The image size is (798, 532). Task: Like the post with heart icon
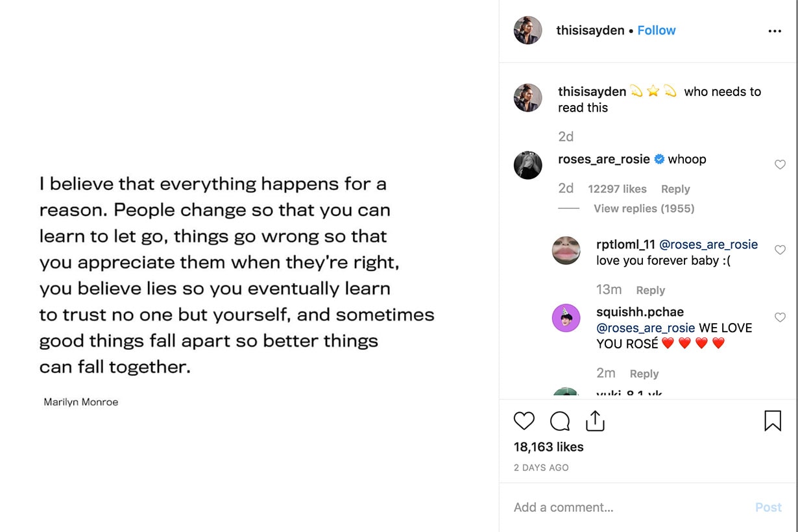(x=524, y=421)
